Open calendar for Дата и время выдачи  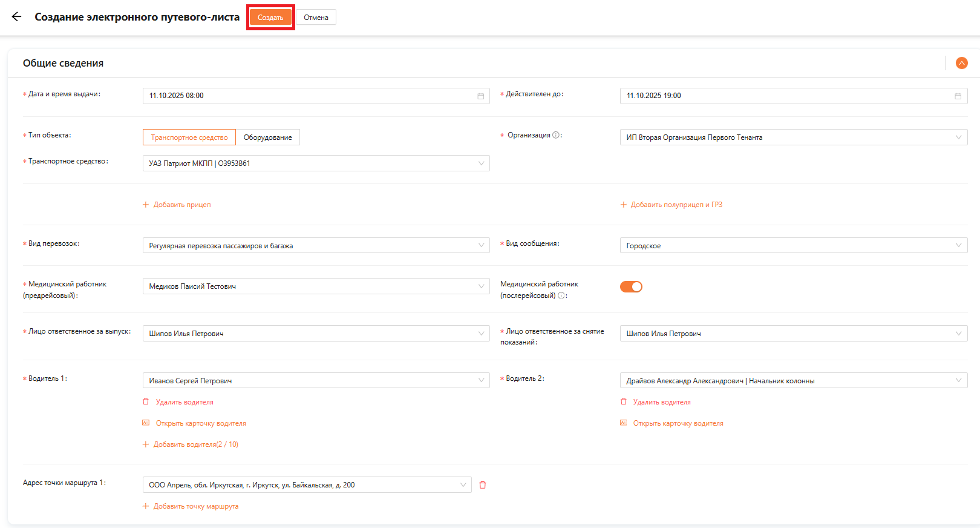tap(480, 96)
